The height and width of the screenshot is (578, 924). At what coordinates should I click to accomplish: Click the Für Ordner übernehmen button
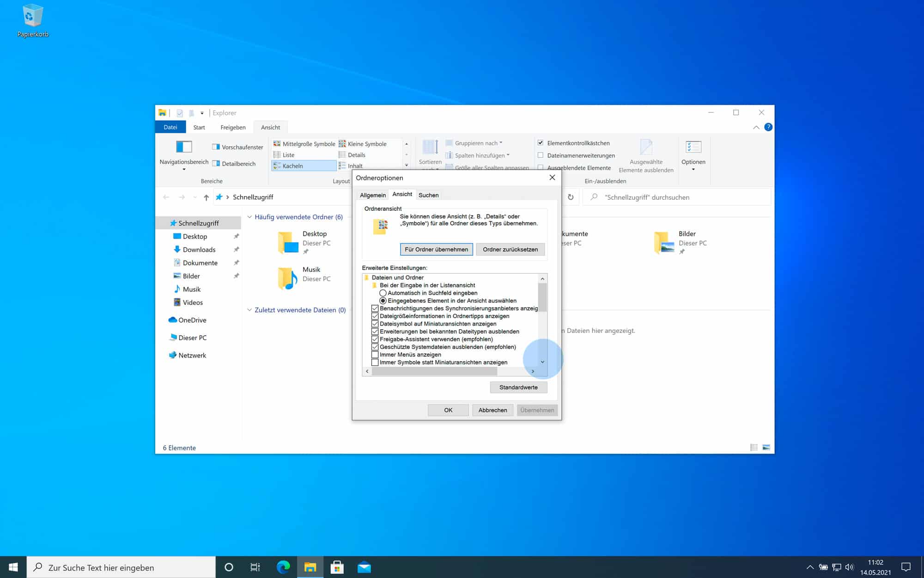[436, 249]
